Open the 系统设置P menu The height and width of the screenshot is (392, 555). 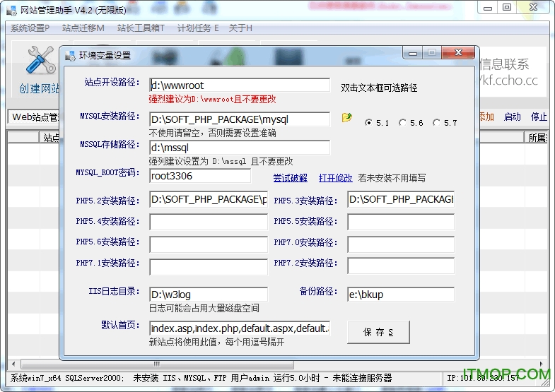[30, 28]
